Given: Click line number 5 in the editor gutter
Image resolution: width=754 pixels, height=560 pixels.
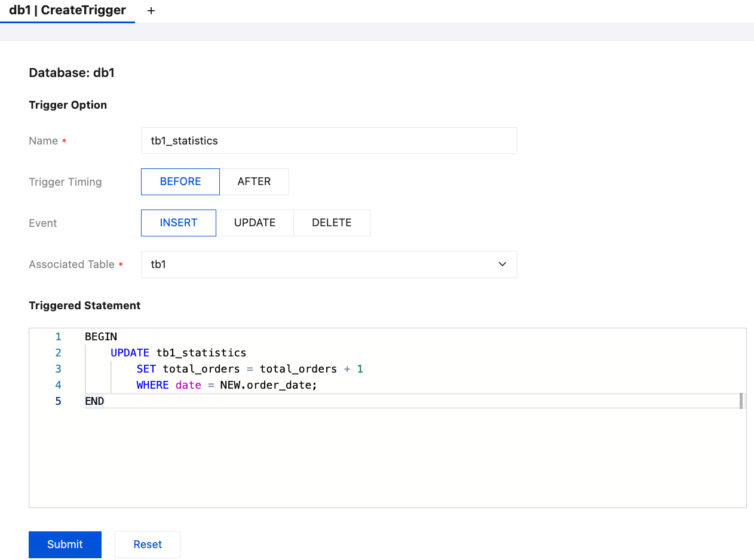Looking at the screenshot, I should click(58, 401).
